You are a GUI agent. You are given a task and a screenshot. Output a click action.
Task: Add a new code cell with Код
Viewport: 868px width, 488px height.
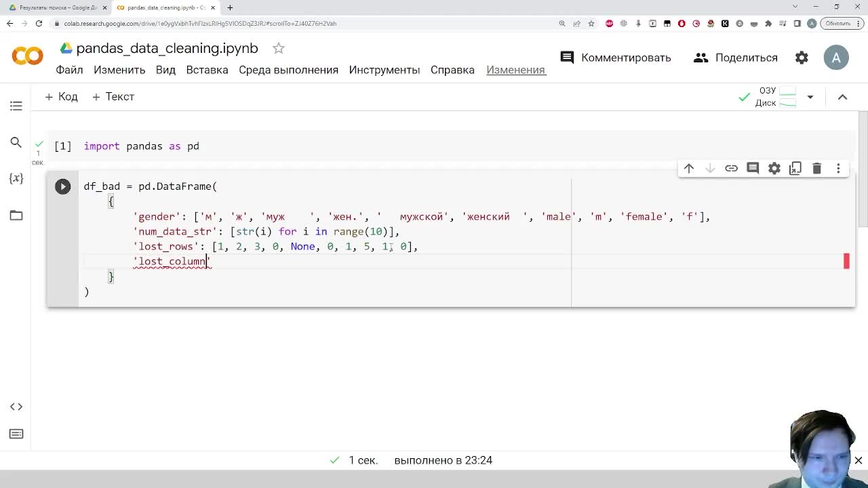click(61, 97)
